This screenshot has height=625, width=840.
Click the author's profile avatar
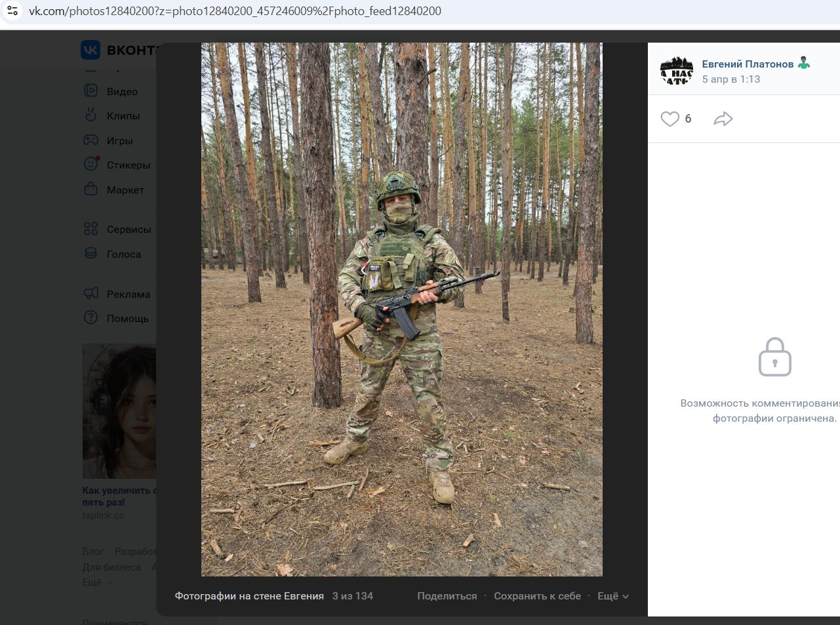click(676, 71)
